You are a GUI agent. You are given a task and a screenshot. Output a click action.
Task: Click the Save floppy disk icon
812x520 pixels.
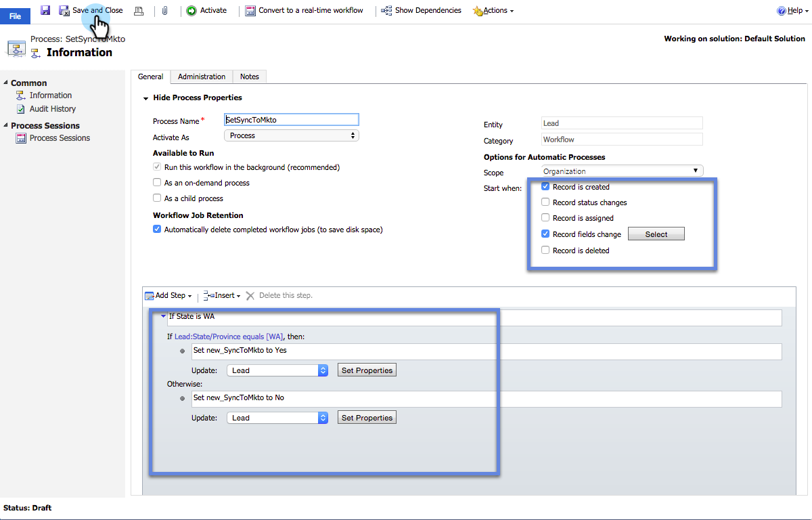tap(45, 10)
